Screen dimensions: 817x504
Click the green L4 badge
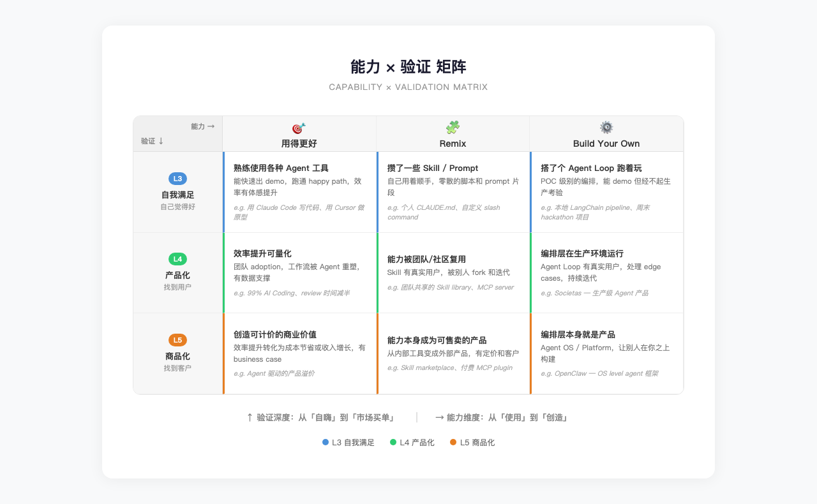coord(177,259)
